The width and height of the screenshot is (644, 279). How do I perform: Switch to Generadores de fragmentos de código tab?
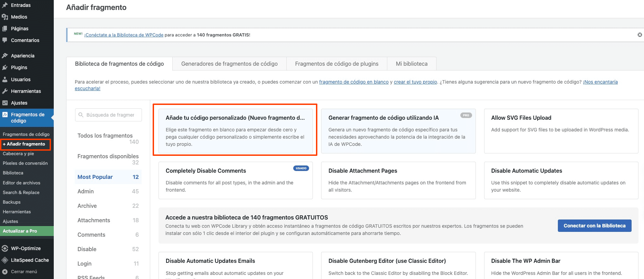229,64
